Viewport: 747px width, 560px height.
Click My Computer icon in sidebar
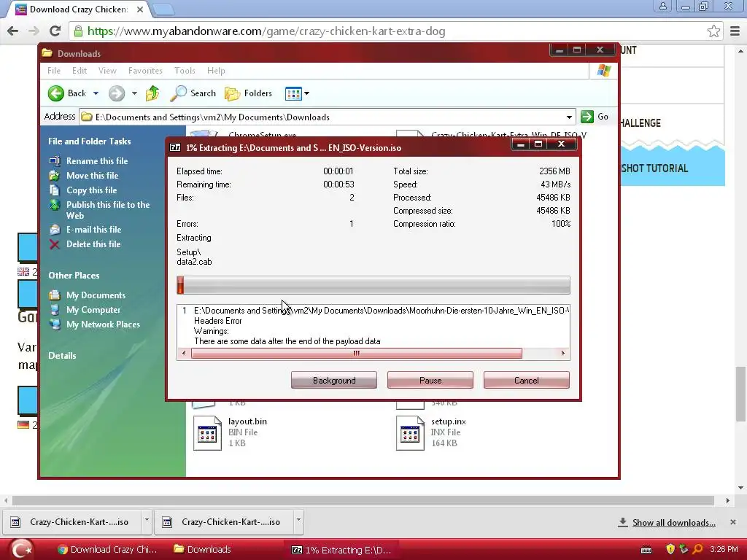[x=55, y=310]
